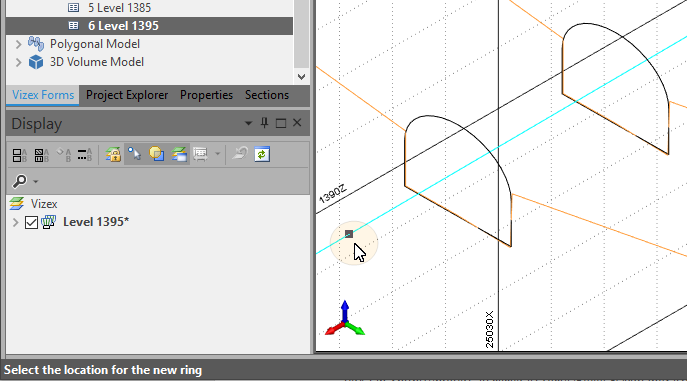The image size is (687, 381).
Task: Click the green refresh window icon
Action: tap(262, 155)
